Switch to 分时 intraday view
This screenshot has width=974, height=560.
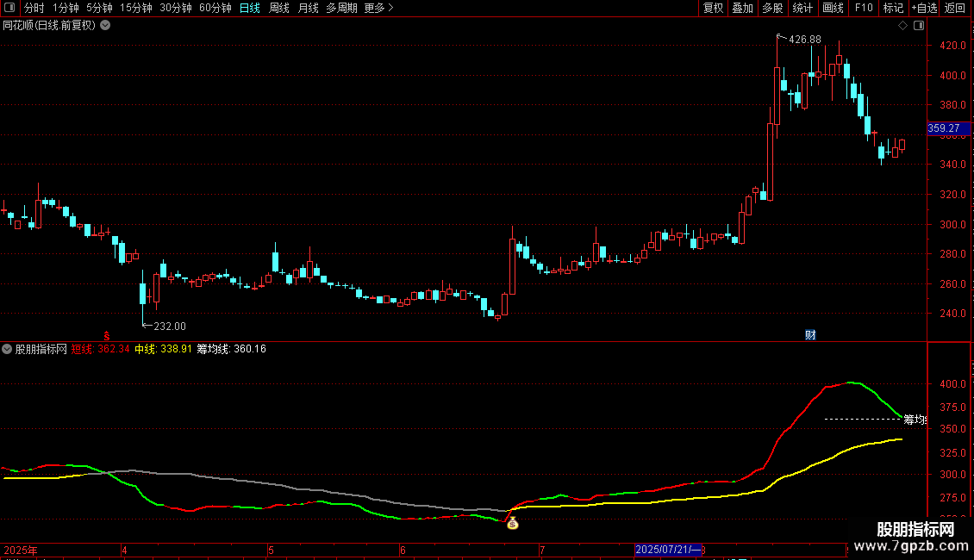point(34,8)
